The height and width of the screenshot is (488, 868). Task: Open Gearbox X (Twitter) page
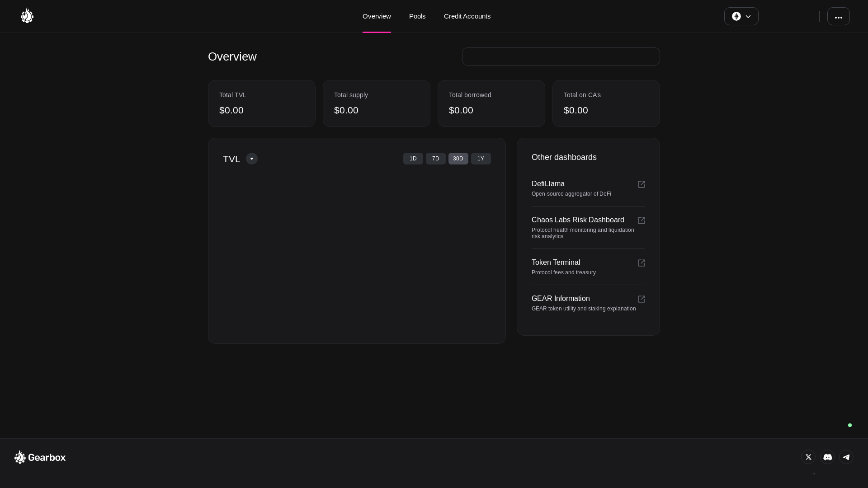point(808,457)
